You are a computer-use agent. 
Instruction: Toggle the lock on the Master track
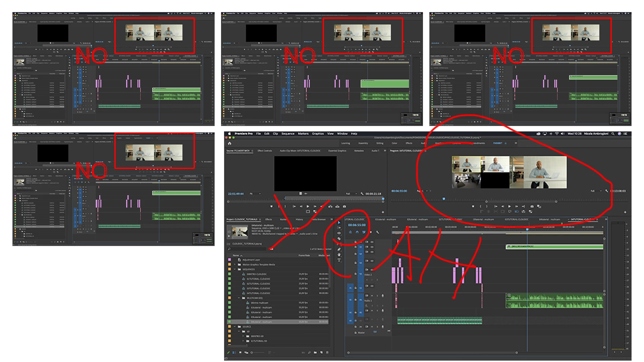355,333
